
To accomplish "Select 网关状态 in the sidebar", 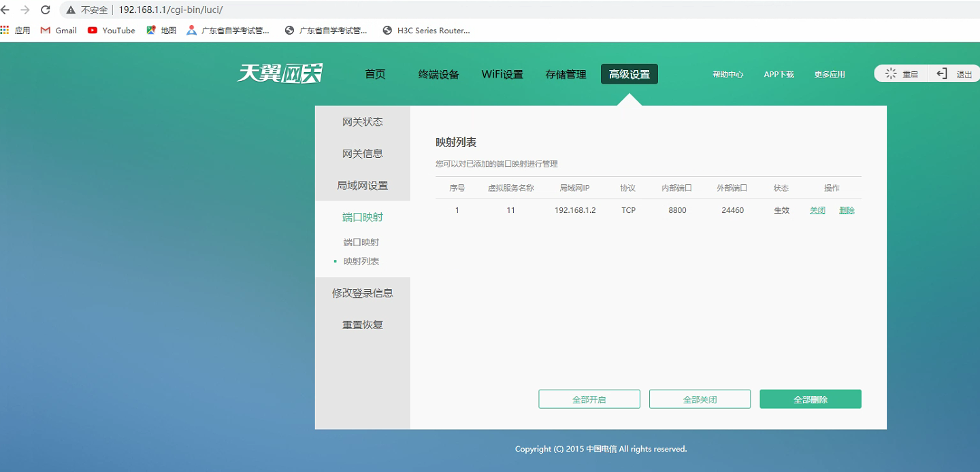I will 363,122.
